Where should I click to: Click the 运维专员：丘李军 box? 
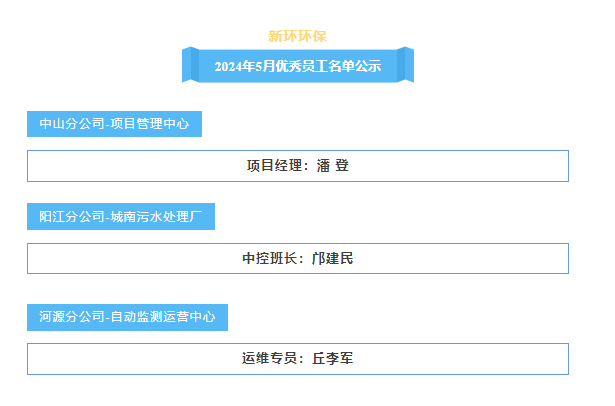298,359
